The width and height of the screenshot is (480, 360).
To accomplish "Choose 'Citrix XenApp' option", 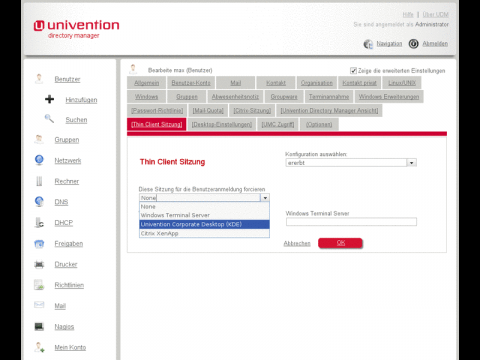I will point(204,233).
